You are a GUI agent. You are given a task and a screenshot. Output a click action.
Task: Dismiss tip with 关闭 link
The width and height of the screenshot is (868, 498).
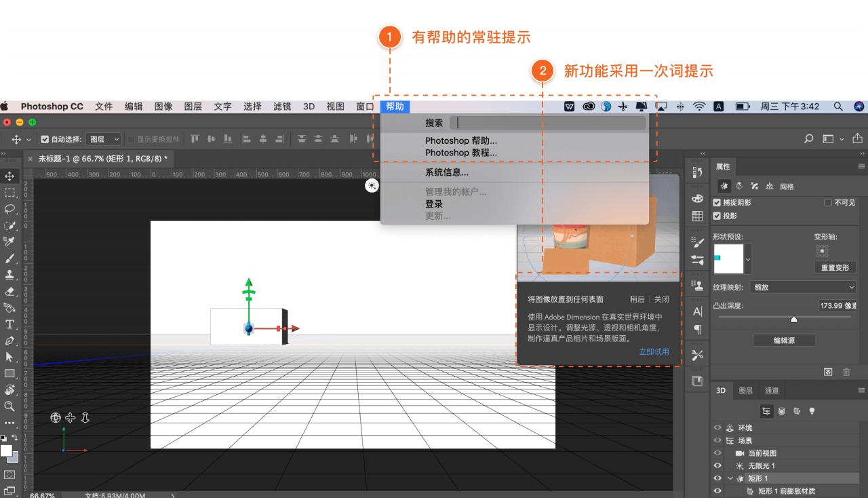(661, 299)
